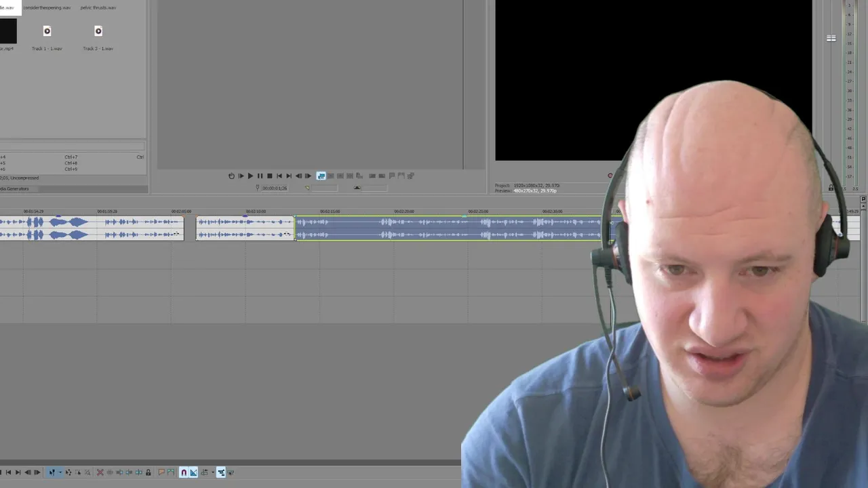Screen dimensions: 868x488
Task: Click the timeline ruler at 00:02:20:00
Action: [404, 211]
